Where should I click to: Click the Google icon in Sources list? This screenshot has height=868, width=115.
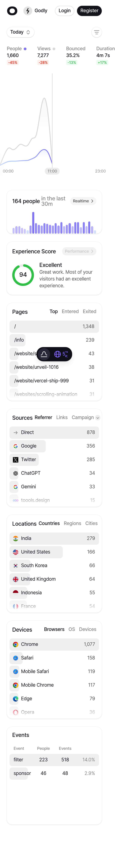[x=15, y=446]
